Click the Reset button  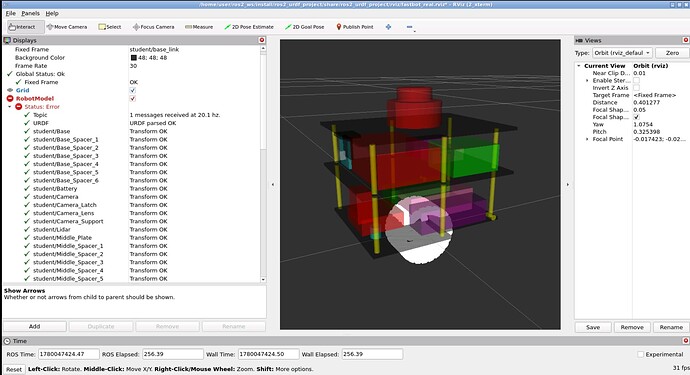(14, 369)
